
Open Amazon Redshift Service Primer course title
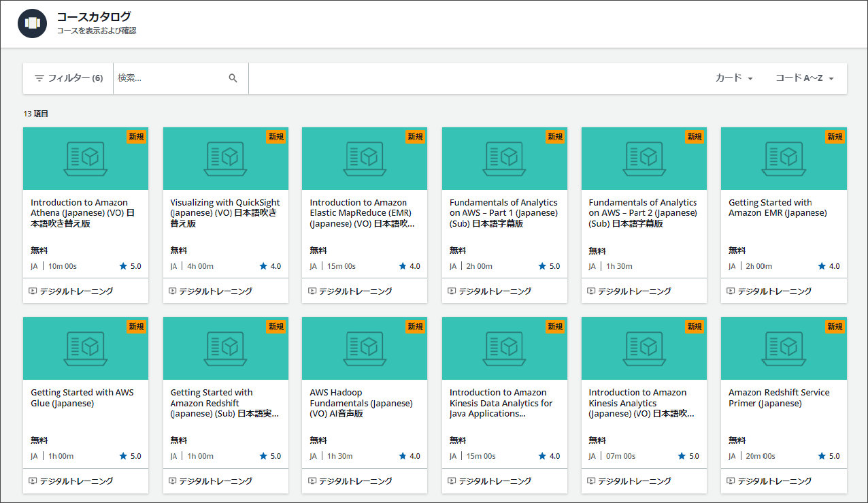[x=779, y=397]
